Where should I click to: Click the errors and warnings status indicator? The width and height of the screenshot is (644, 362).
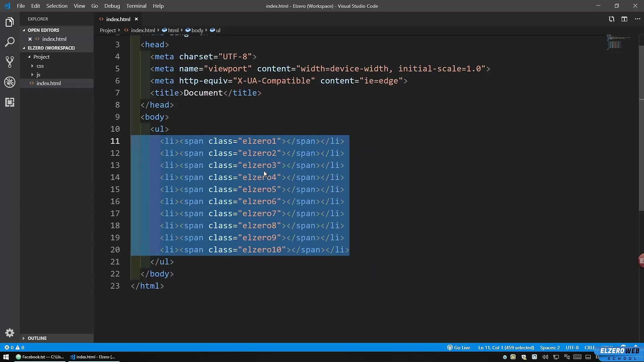(x=14, y=348)
